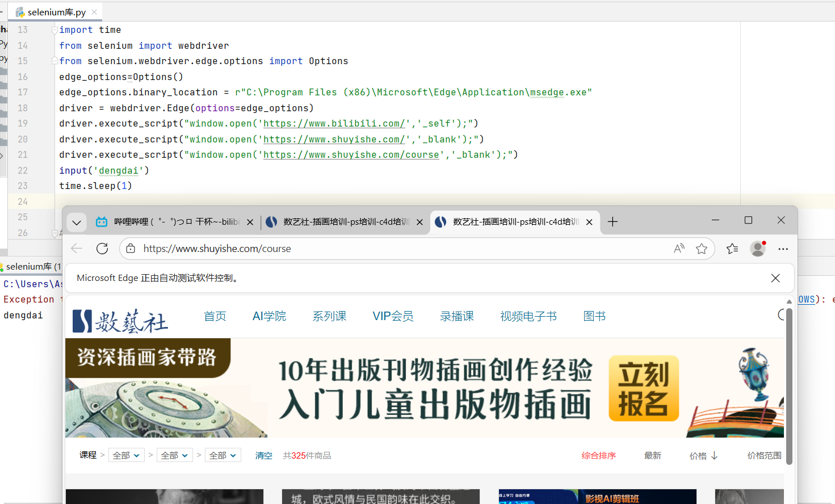Click the 共325件商品 count text
Screen dimensions: 835x504
pos(307,456)
